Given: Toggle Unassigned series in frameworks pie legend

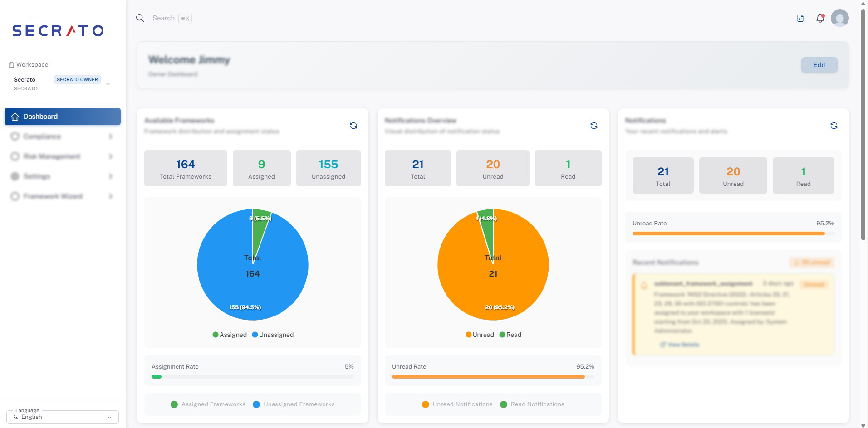Looking at the screenshot, I should [x=273, y=335].
